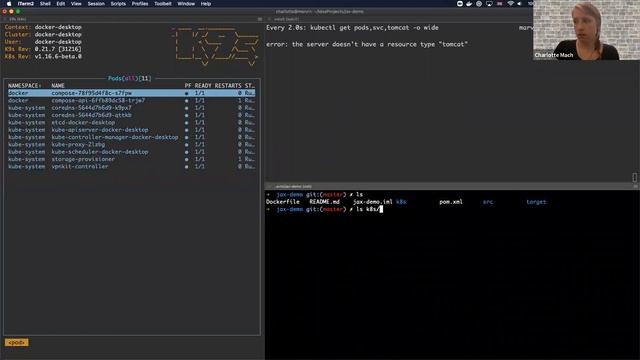
Task: Click the 'ls k8s/' command line prompt
Action: pyautogui.click(x=324, y=209)
